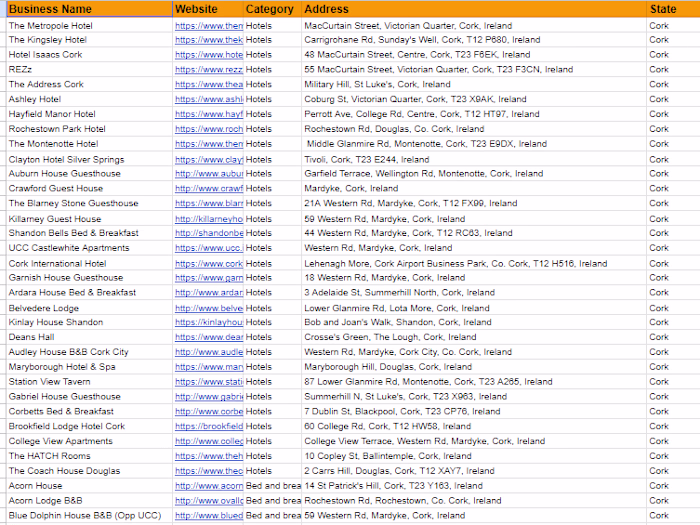Screen dimensions: 700x525
Task: Open Brookfield Lodge Hotel Cork link
Action: pos(209,426)
